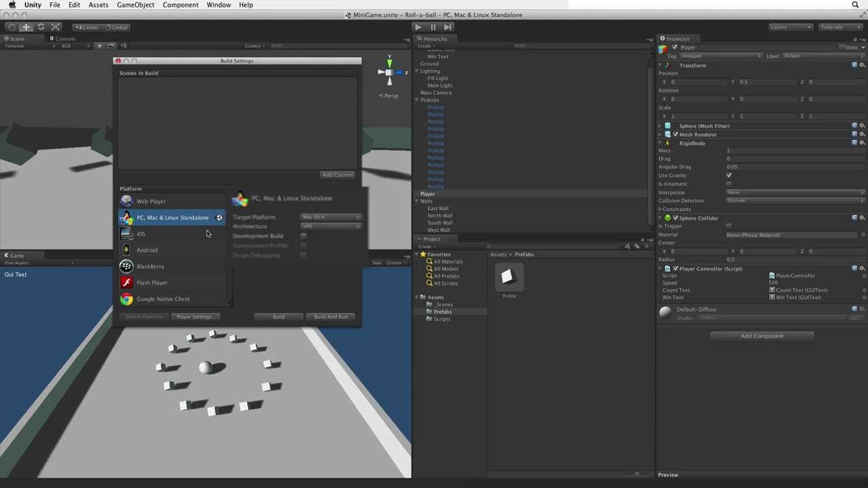Select the Hand tool in the toolbar
Screen dimensions: 868x488
tap(11, 27)
